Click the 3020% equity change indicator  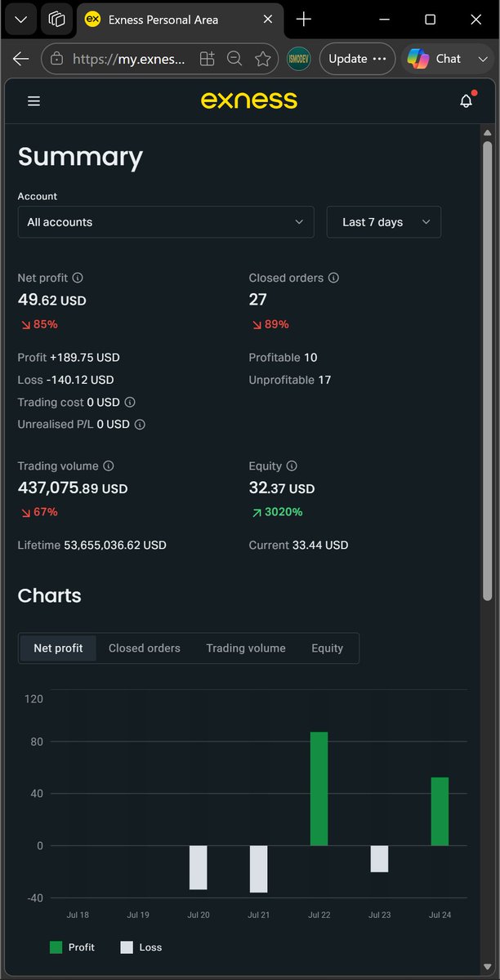[x=276, y=512]
